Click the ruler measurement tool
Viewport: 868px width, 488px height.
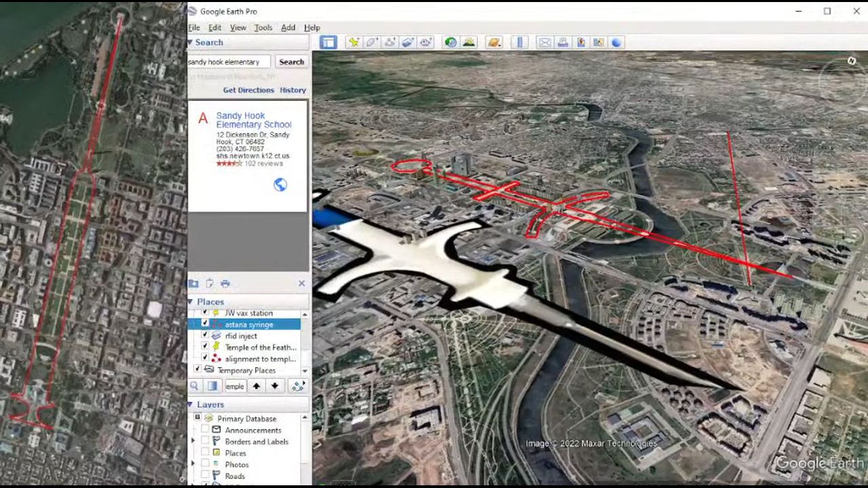tap(519, 42)
